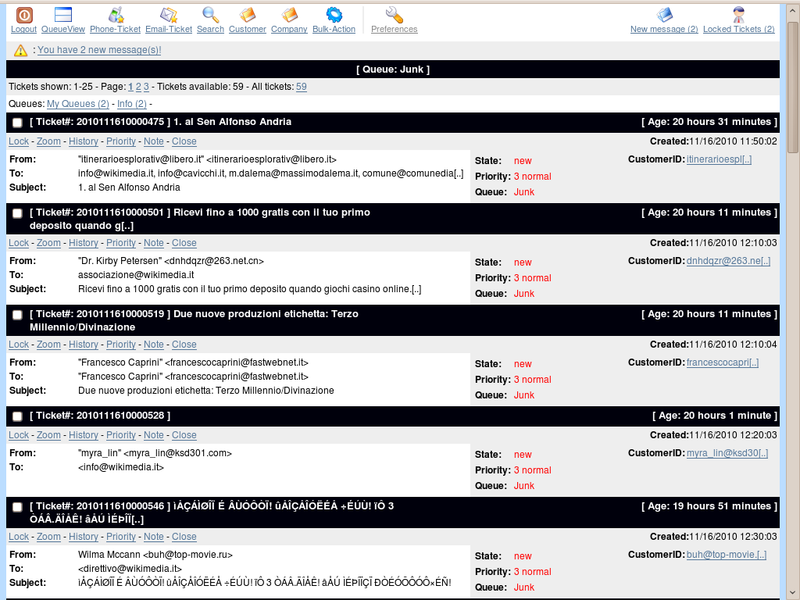Image resolution: width=800 pixels, height=600 pixels.
Task: Open the Company management icon
Action: click(x=288, y=18)
